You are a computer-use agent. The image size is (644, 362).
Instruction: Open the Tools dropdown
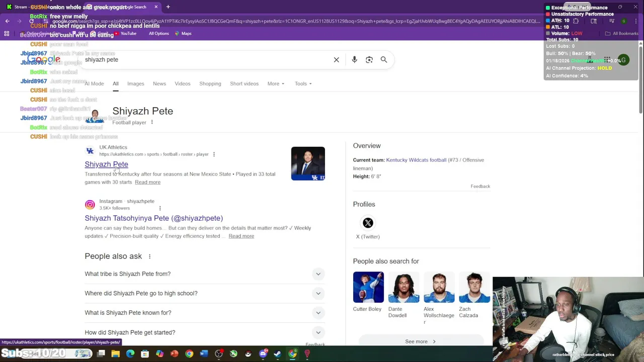(x=303, y=83)
